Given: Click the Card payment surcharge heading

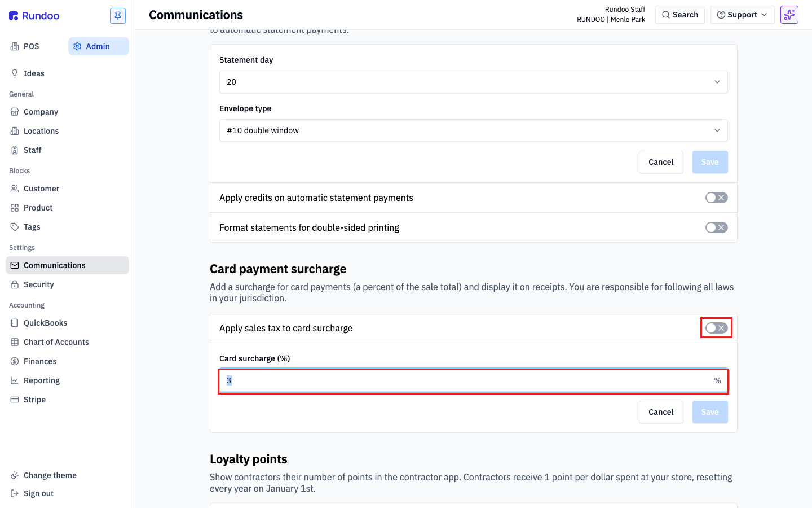Looking at the screenshot, I should (x=278, y=269).
